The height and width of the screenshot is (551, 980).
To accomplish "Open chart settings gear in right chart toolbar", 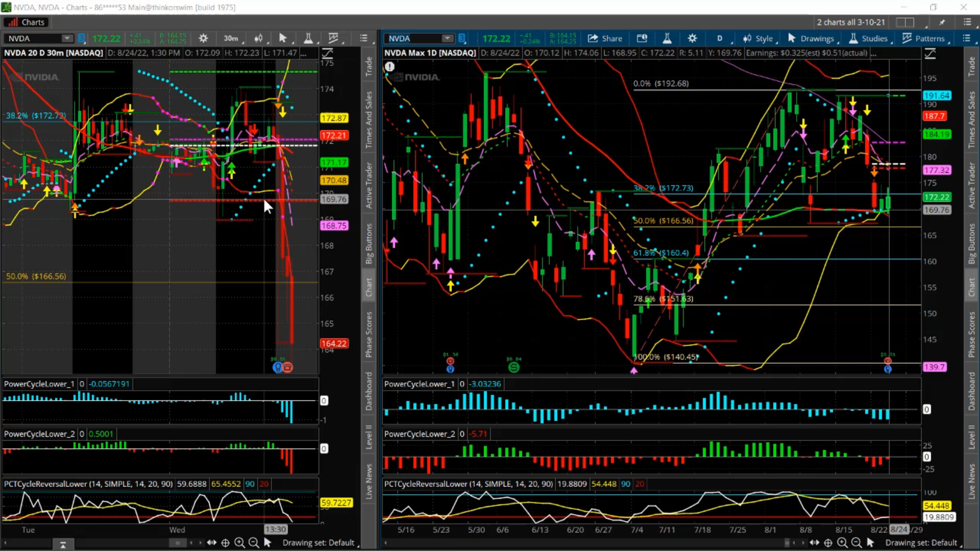I will click(692, 38).
